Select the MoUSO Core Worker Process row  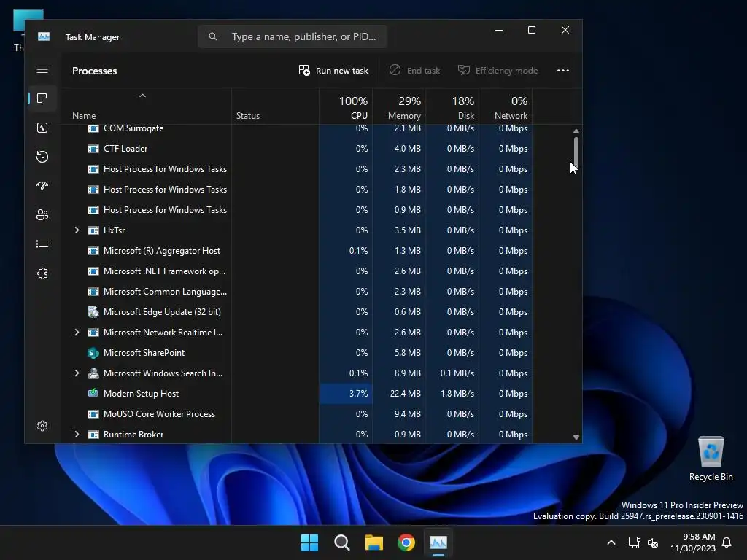coord(297,414)
